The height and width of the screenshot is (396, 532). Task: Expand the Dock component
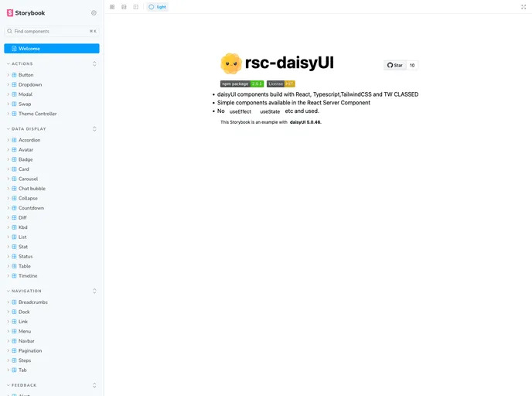(x=52, y=312)
